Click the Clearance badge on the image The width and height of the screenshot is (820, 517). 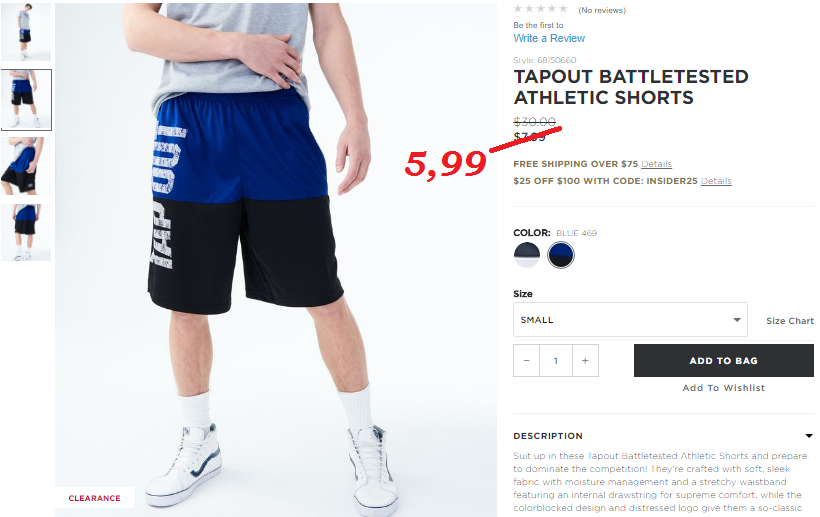coord(95,498)
